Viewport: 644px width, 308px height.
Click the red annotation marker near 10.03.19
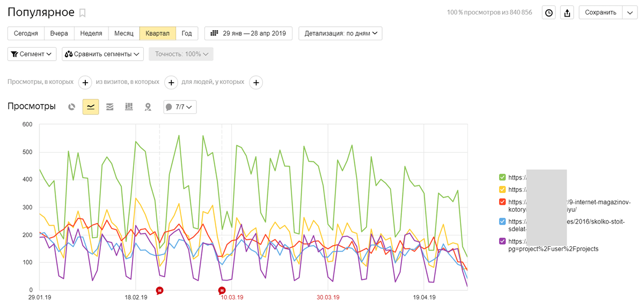pyautogui.click(x=222, y=291)
